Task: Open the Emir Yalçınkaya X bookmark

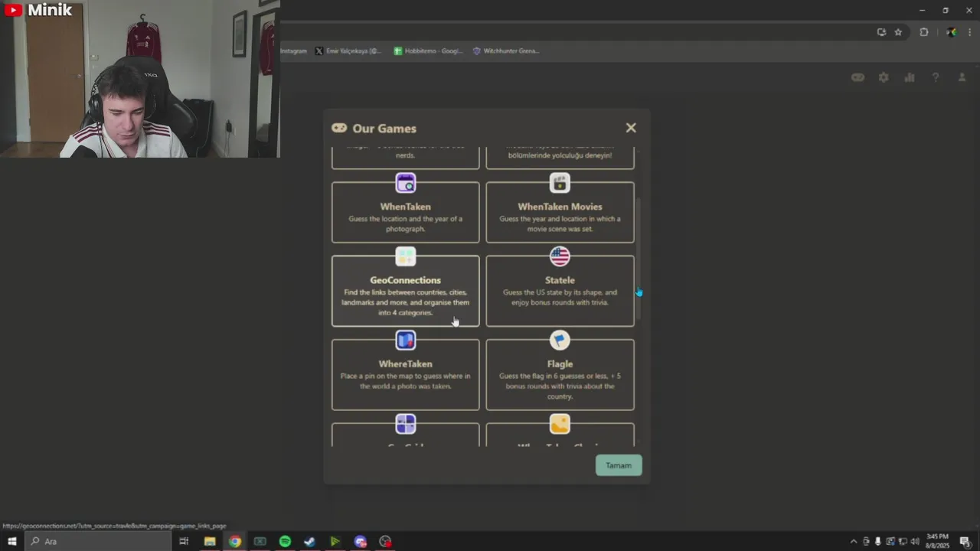Action: 348,51
